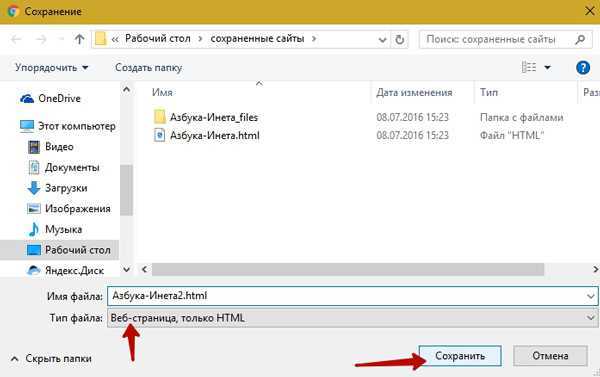
Task: Open the Тип файла combo box
Action: click(x=352, y=318)
